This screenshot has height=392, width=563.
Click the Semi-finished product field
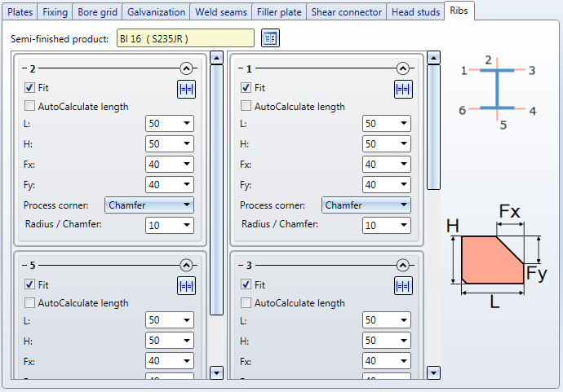(185, 38)
